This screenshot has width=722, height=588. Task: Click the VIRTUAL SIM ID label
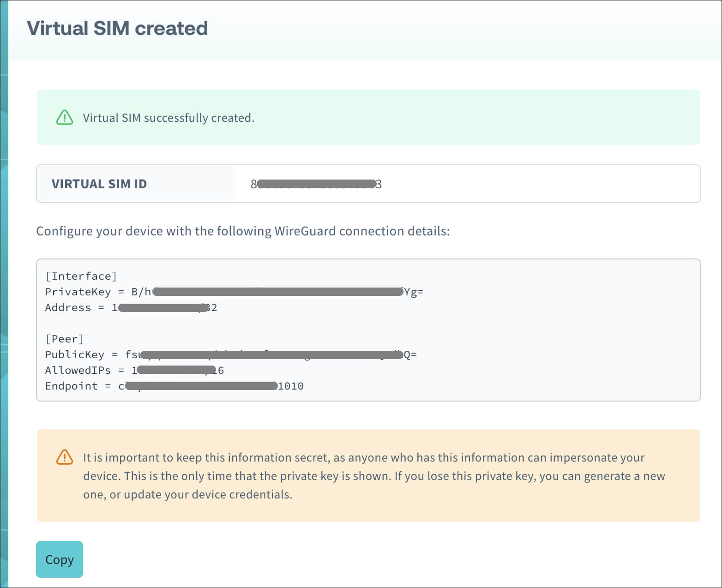(99, 184)
